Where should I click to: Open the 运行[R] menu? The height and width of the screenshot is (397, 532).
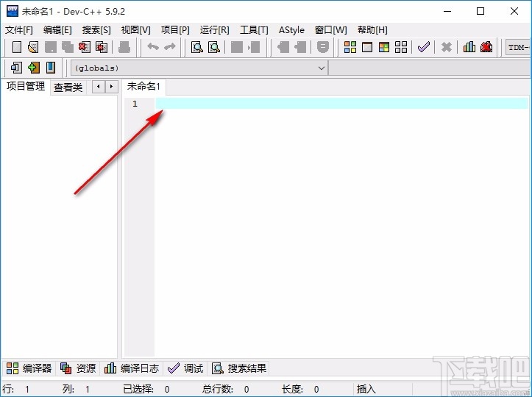[x=214, y=30]
